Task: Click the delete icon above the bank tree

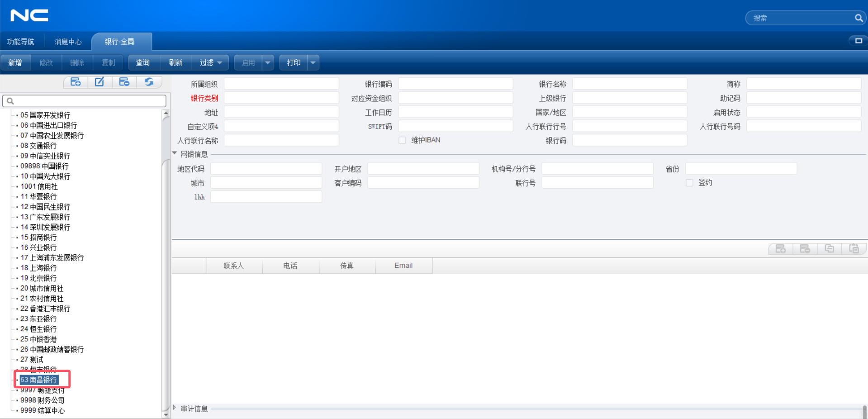Action: (124, 82)
